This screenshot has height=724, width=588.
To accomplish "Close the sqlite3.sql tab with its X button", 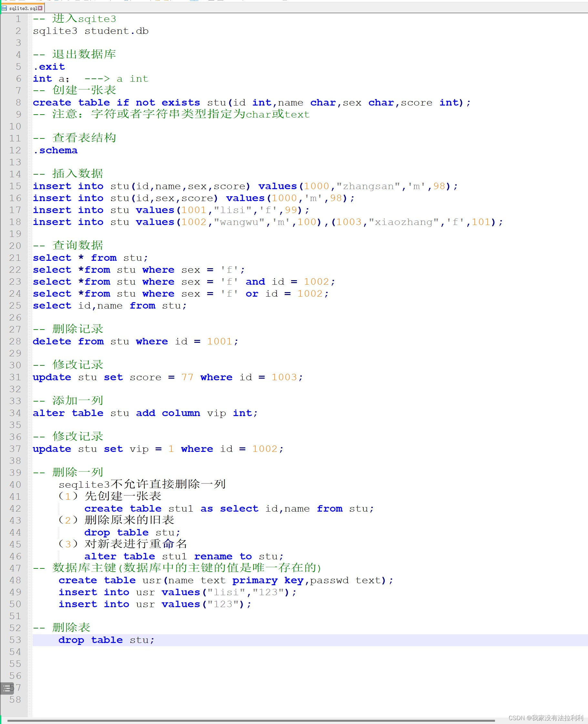I will pyautogui.click(x=40, y=8).
